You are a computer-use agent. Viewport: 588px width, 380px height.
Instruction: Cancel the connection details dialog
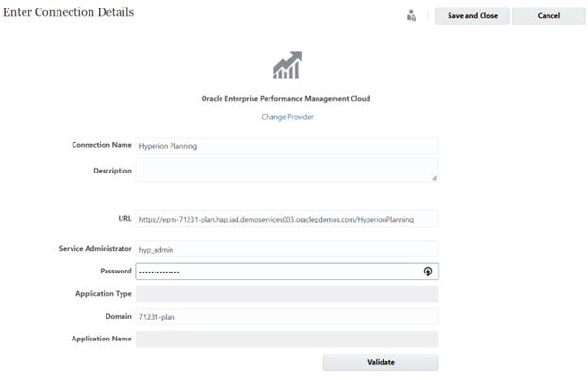coord(548,16)
